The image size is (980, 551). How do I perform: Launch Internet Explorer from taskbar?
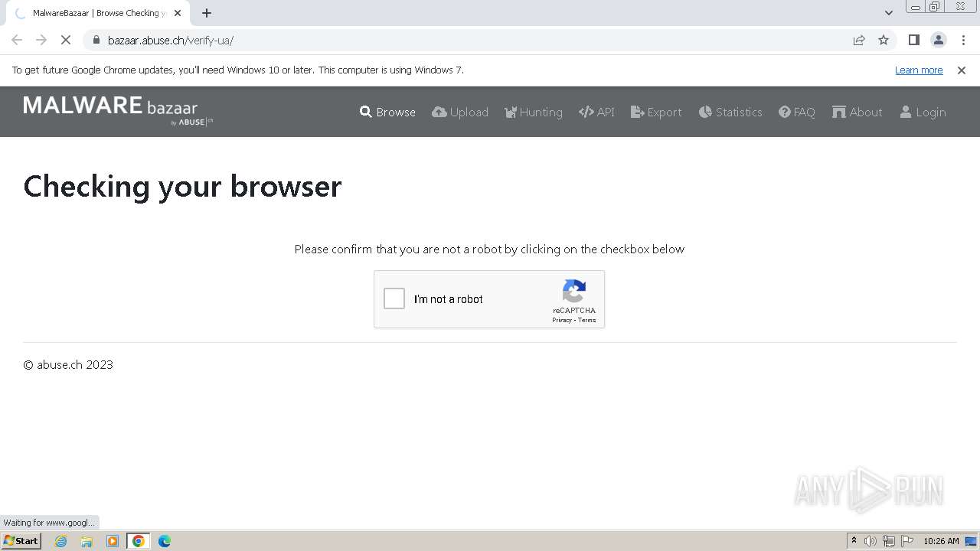(x=61, y=541)
